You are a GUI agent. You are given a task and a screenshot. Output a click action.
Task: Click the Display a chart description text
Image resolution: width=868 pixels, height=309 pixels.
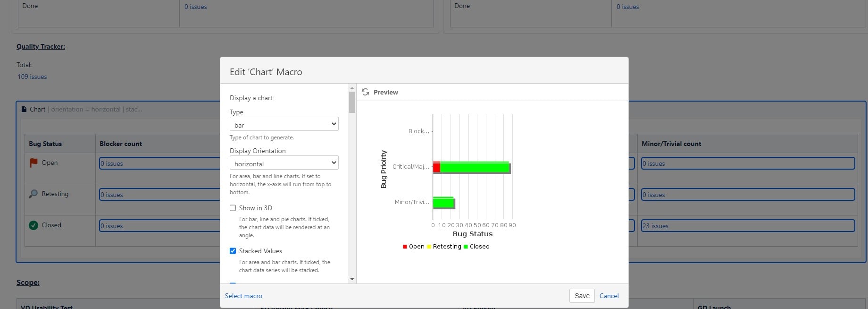pos(251,98)
